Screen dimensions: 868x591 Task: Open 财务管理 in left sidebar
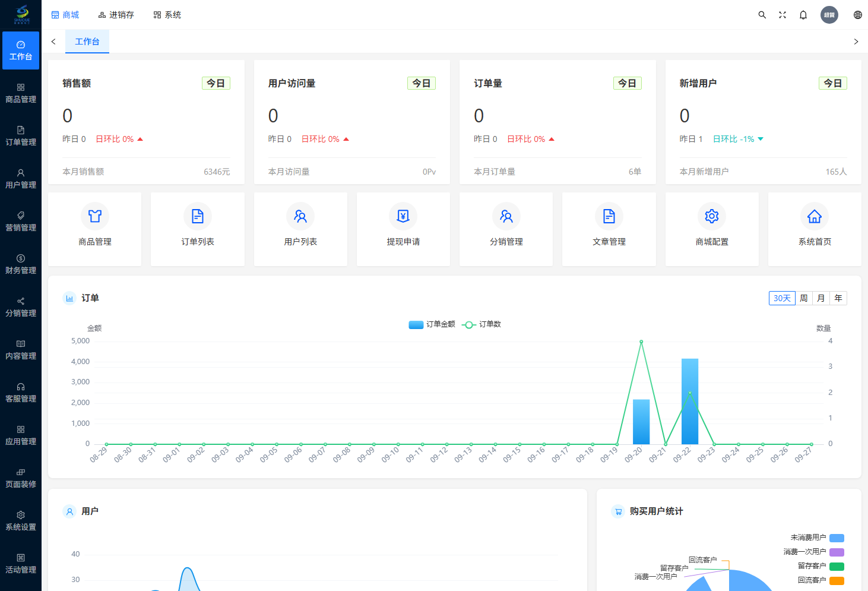click(21, 264)
